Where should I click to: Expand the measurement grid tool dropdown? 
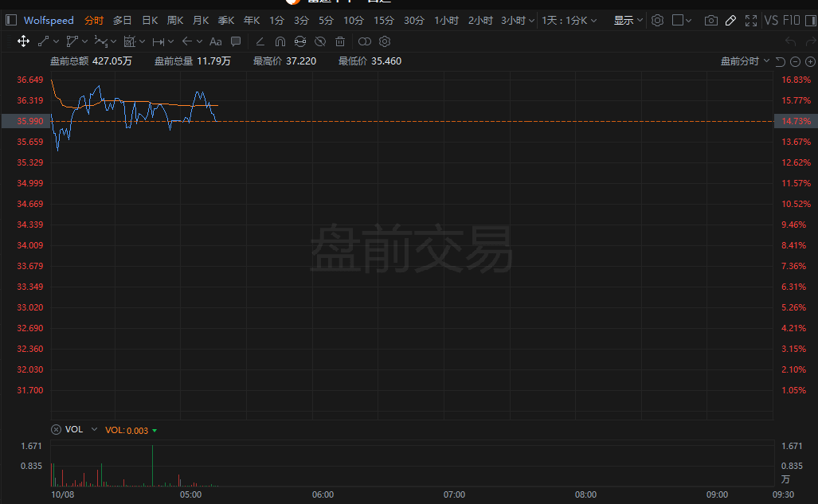click(142, 41)
